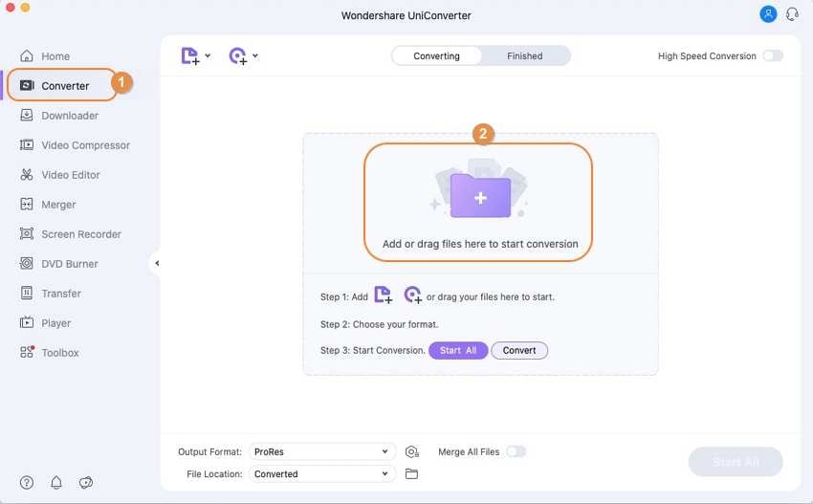This screenshot has width=813, height=504.
Task: Click the Video Editor scissors icon
Action: (x=27, y=174)
